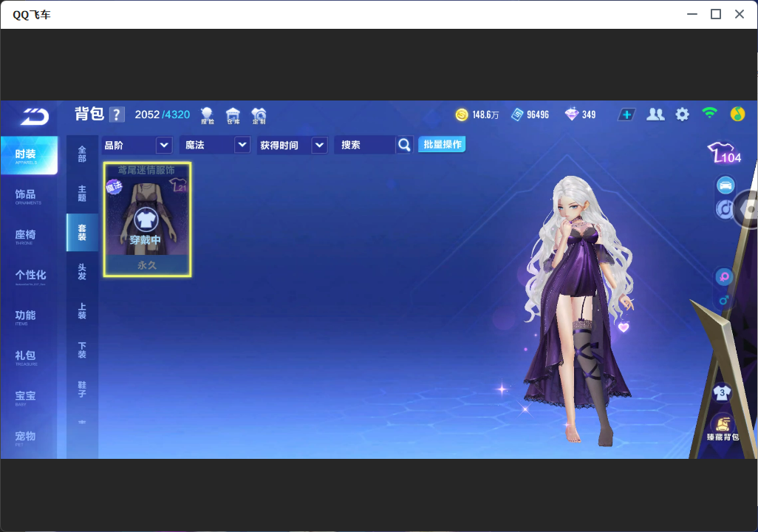Open the 捏脸 face customization icon
Image resolution: width=758 pixels, height=532 pixels.
point(208,115)
